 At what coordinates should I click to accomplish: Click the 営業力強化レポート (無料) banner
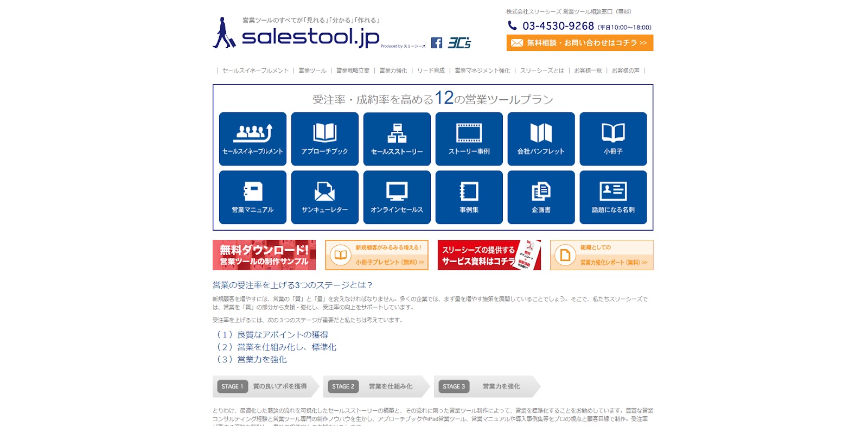[x=602, y=255]
